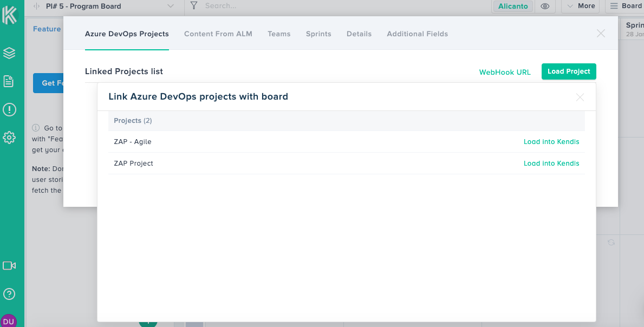Toggle the eye visibility icon

coord(545,6)
